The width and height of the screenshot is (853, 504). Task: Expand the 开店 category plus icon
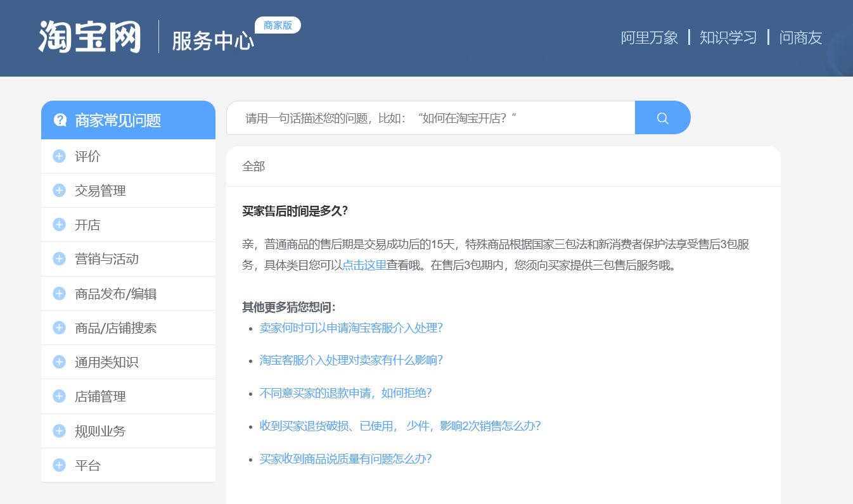[x=60, y=224]
